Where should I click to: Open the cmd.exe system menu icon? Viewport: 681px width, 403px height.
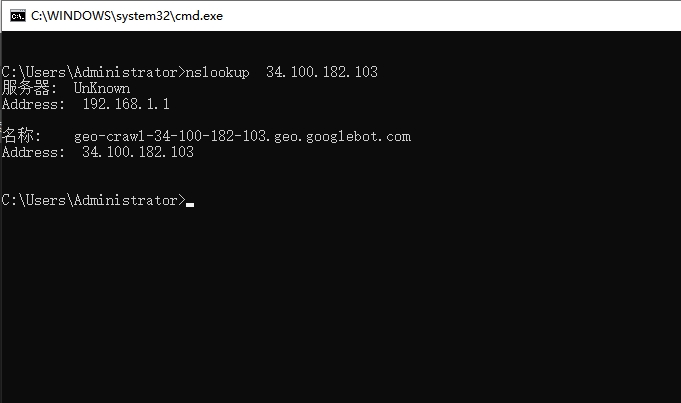[x=18, y=16]
